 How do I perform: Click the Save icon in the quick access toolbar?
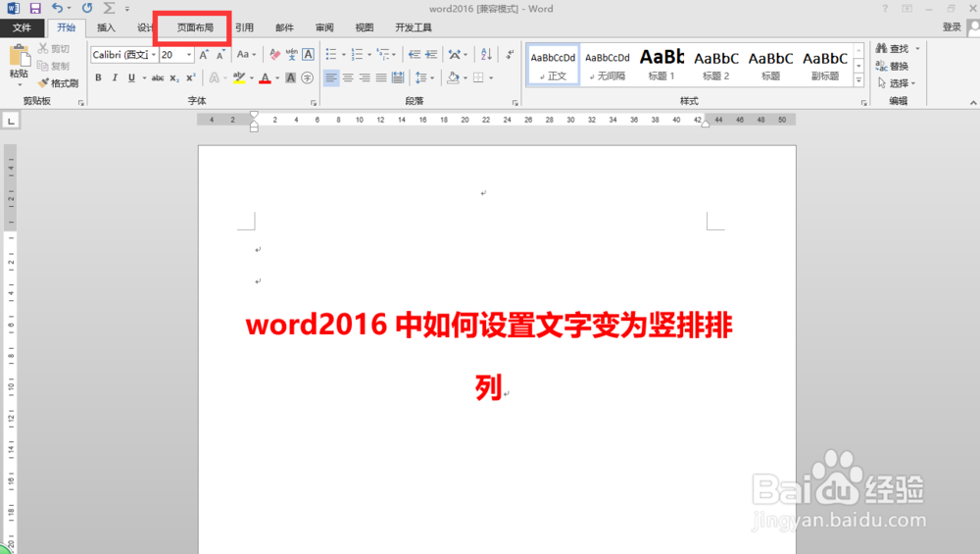[x=35, y=9]
